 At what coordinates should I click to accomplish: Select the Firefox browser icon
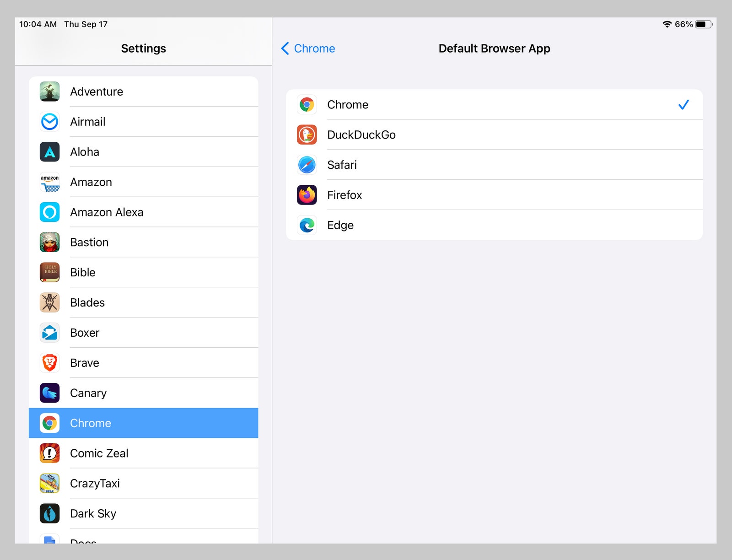pos(307,195)
